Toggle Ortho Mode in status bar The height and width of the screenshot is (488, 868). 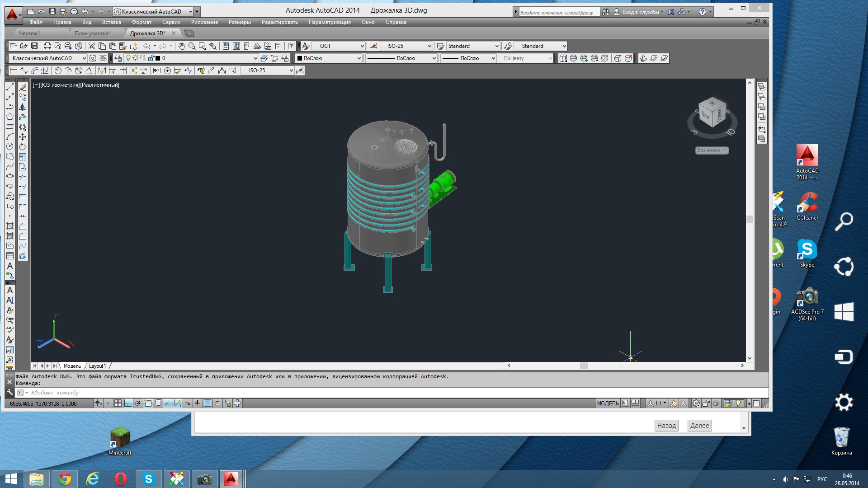coord(128,403)
